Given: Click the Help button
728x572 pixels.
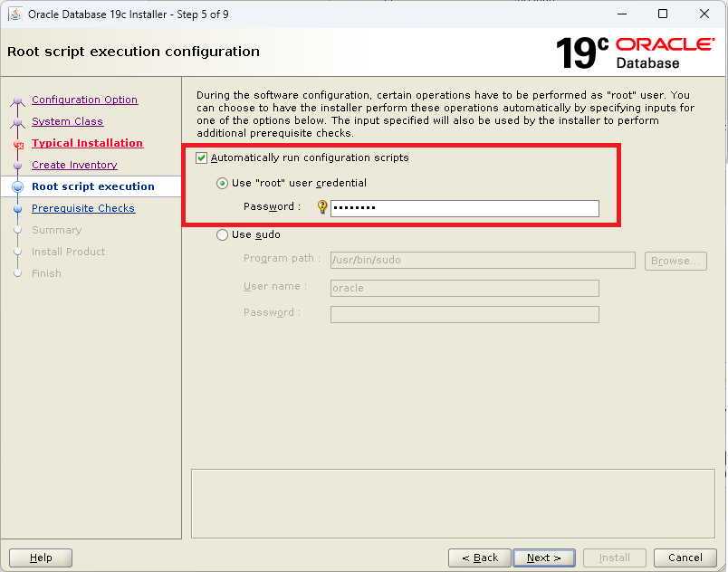Looking at the screenshot, I should click(x=41, y=558).
